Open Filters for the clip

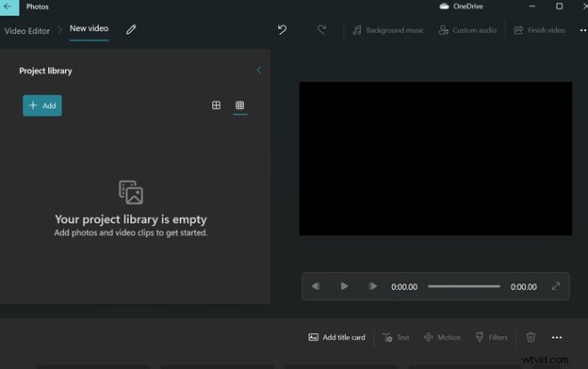(491, 338)
